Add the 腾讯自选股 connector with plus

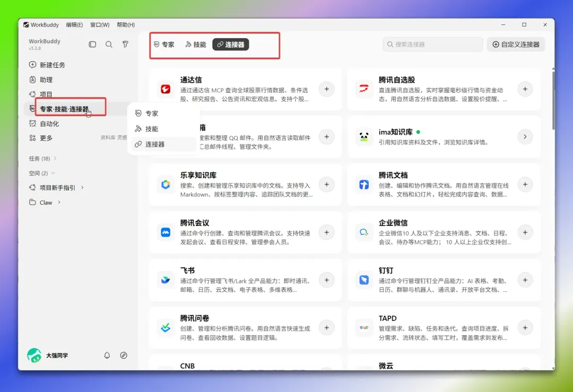pos(525,89)
